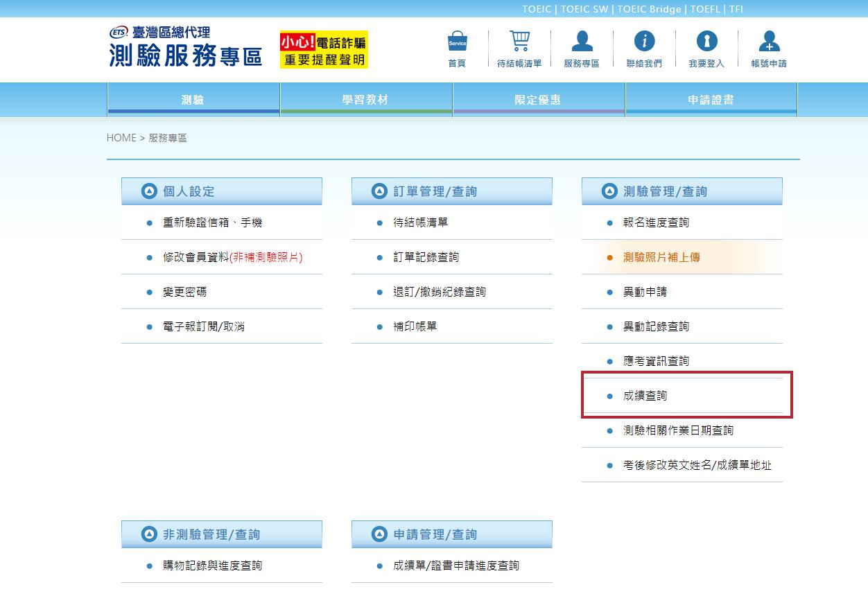Open 成績查詢 link
Screen dimensions: 868x614
coord(645,396)
